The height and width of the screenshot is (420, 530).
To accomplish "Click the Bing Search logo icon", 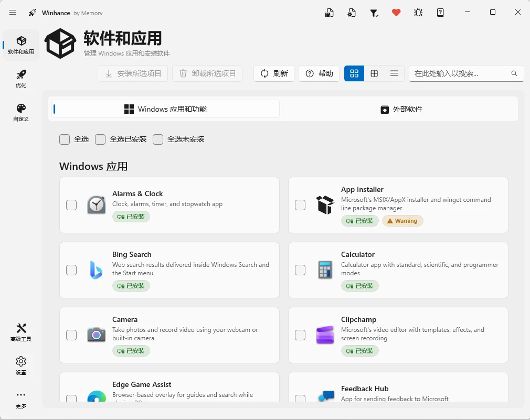I will (97, 270).
